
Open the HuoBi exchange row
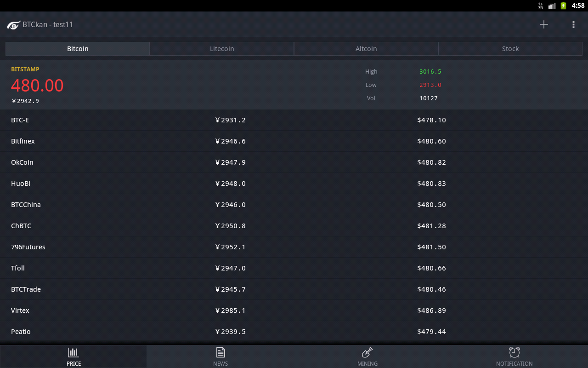(x=294, y=184)
